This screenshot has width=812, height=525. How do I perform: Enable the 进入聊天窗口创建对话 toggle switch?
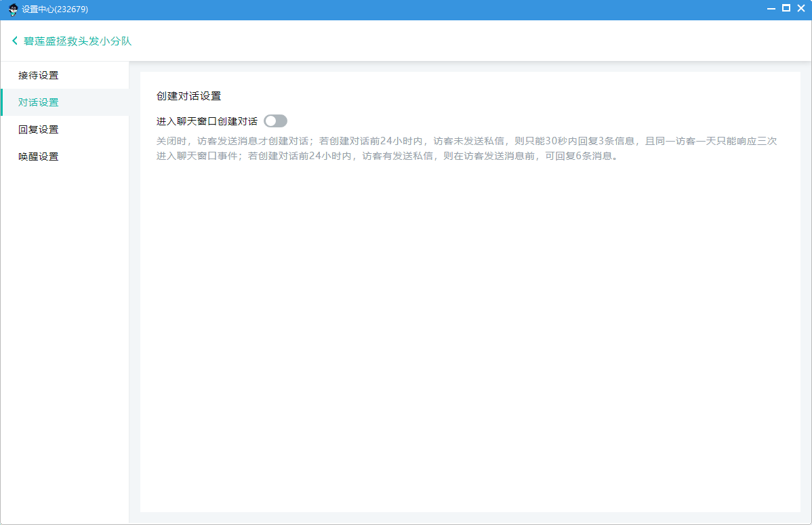tap(275, 121)
